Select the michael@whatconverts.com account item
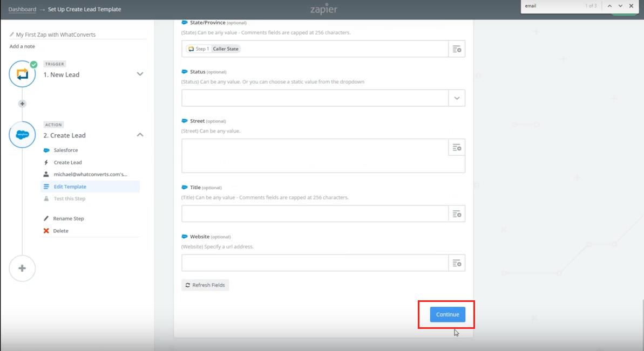 (90, 174)
